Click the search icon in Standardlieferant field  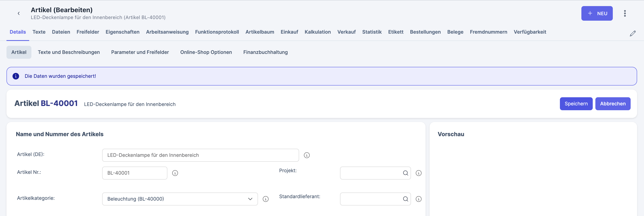coord(405,199)
